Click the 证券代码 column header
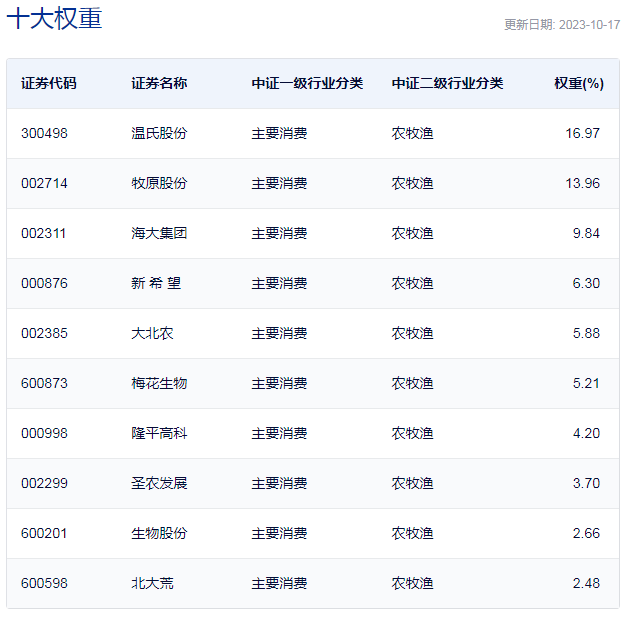Viewport: 628px width, 617px height. (x=48, y=83)
